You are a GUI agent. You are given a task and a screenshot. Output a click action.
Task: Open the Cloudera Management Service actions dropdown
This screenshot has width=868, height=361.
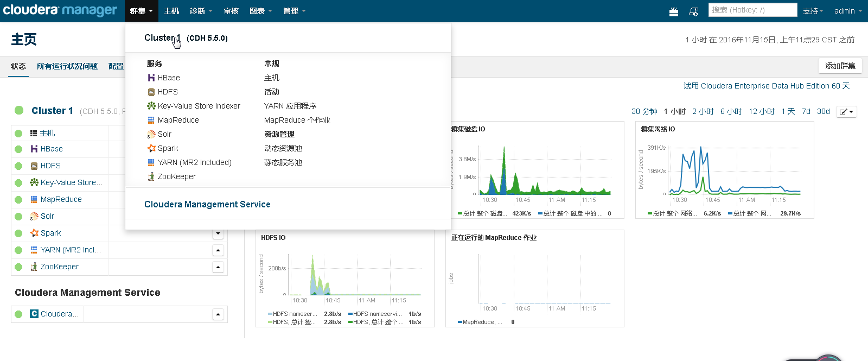point(218,314)
